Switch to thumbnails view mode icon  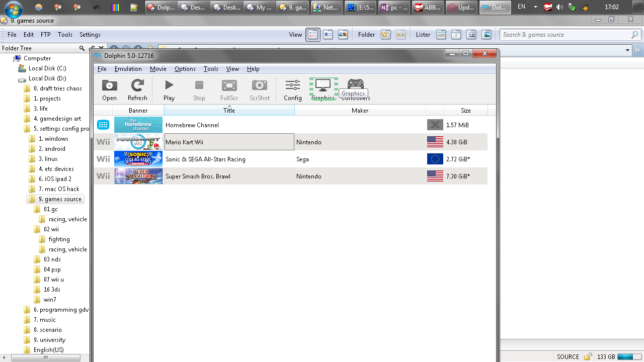pyautogui.click(x=343, y=35)
